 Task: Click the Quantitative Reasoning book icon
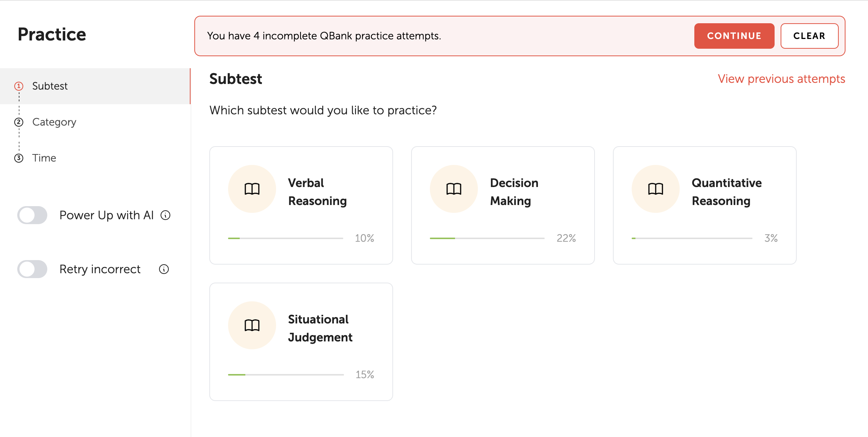point(656,189)
